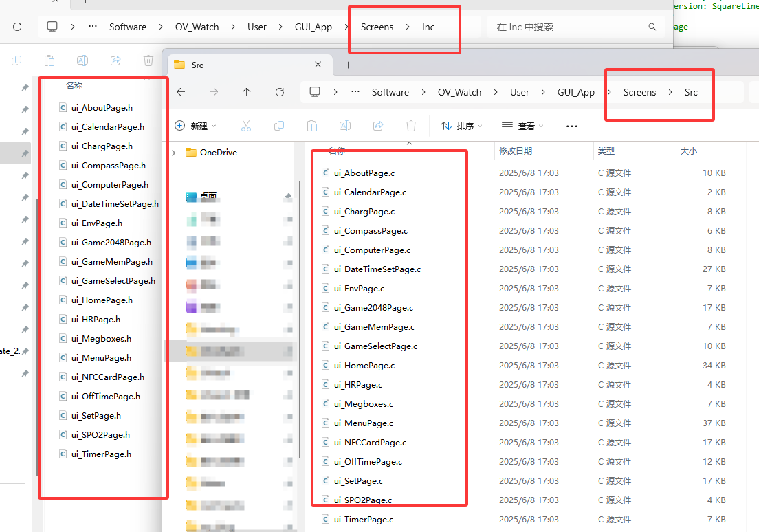The image size is (759, 532).
Task: Click GUI_App in Src window breadcrumb
Action: tap(575, 92)
